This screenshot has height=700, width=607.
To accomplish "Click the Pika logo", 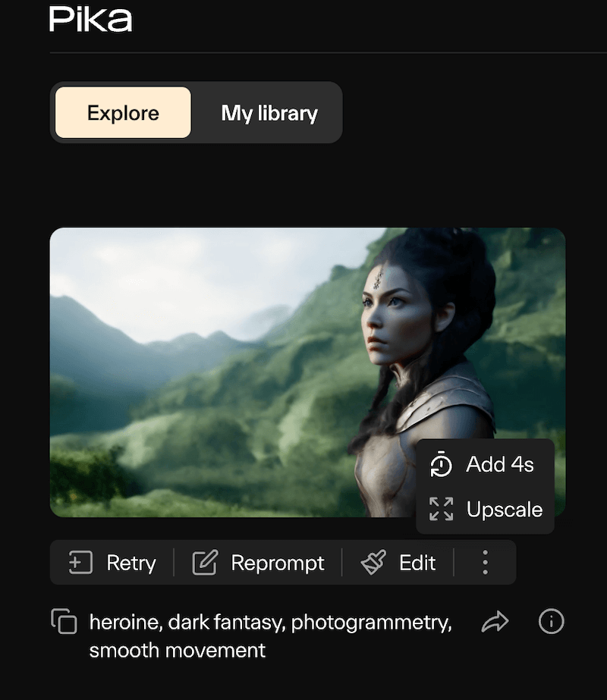I will [x=90, y=20].
